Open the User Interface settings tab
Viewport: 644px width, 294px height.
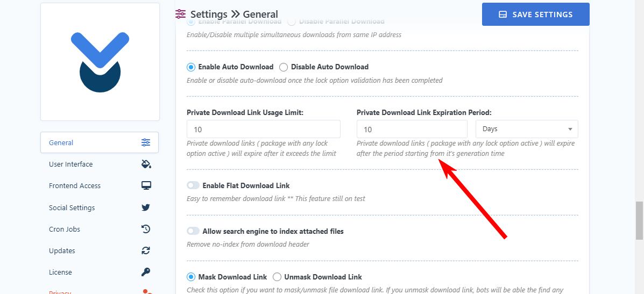pos(71,164)
